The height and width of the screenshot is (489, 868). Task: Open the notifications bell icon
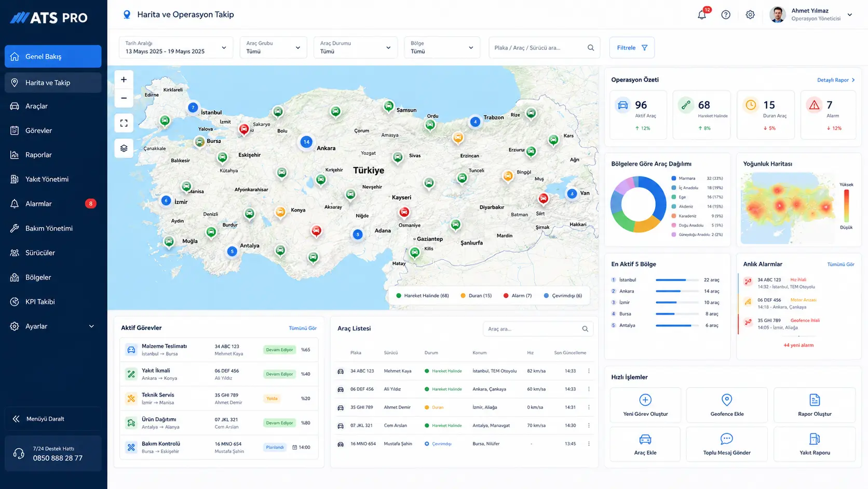pos(702,15)
